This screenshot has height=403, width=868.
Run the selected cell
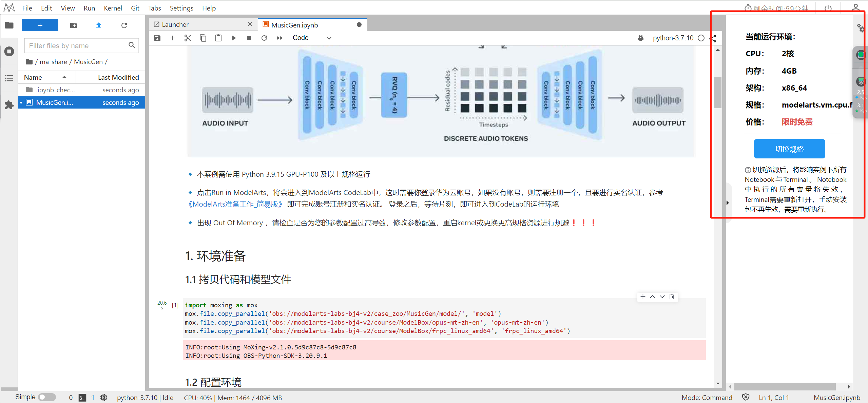234,38
